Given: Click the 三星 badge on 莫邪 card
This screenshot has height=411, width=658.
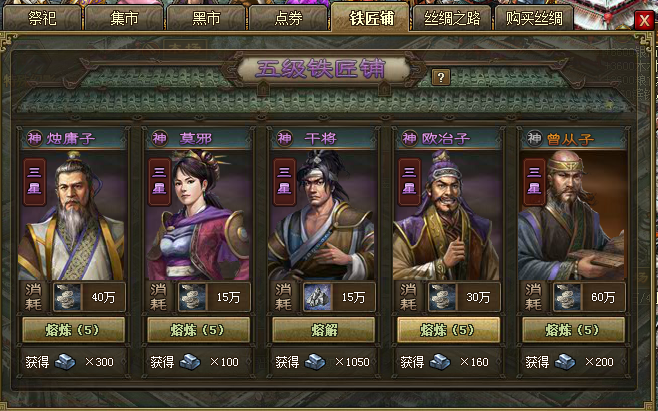Looking at the screenshot, I should 159,182.
